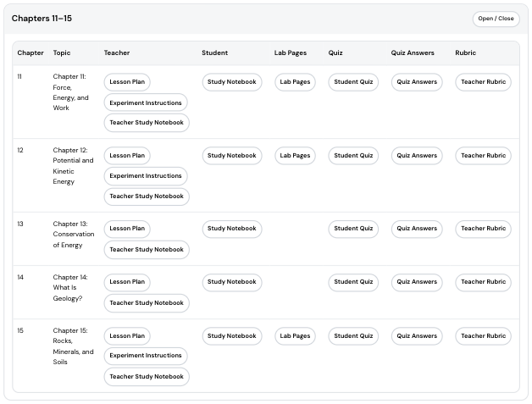Select topic 'Chapter 12: Potential and Kinetic Energy'
532x404 pixels.
click(x=73, y=166)
